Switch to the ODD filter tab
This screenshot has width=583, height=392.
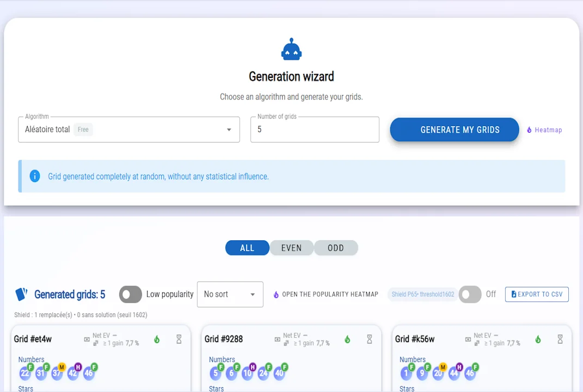coord(335,248)
